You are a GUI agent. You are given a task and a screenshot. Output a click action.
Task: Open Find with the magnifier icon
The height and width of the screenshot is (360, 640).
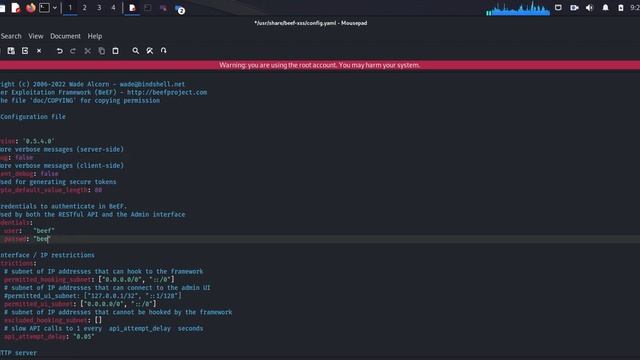(136, 51)
